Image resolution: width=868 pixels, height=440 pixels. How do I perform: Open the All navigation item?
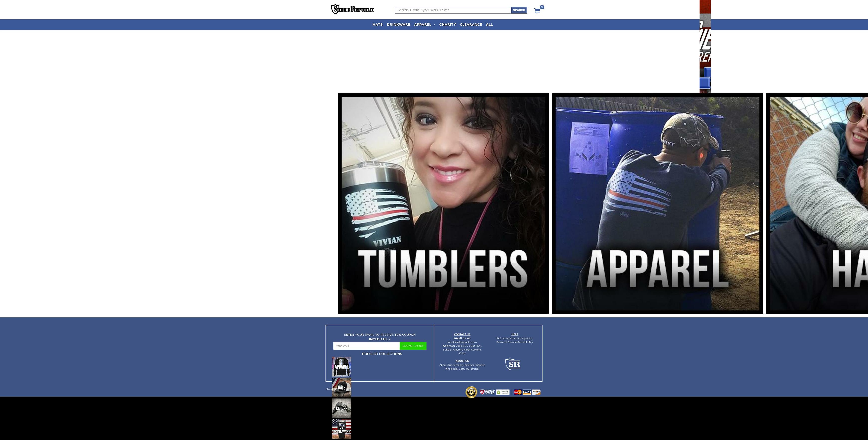(489, 25)
